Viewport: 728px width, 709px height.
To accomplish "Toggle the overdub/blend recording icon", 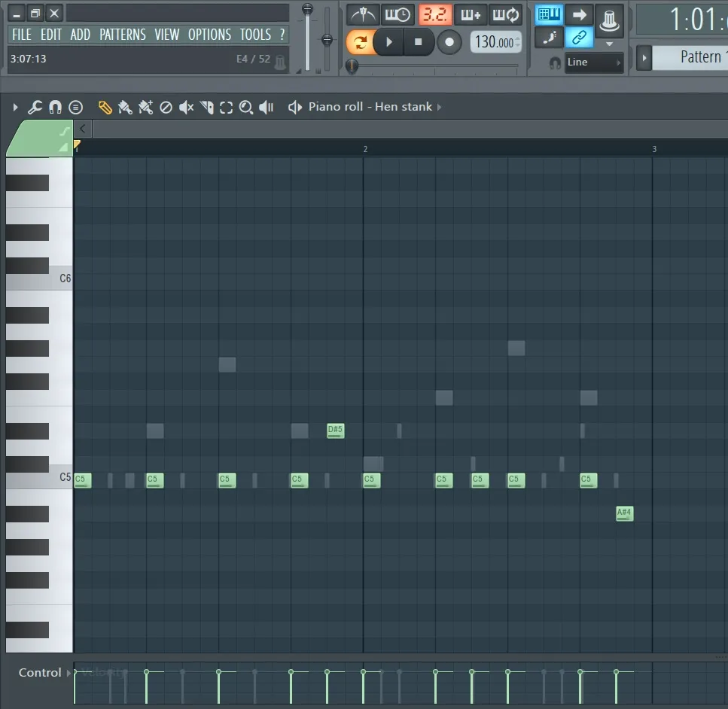I will click(471, 15).
